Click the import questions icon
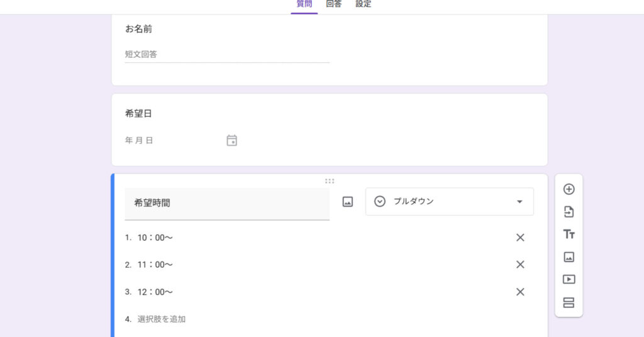Screen dimensions: 644x337 569,212
